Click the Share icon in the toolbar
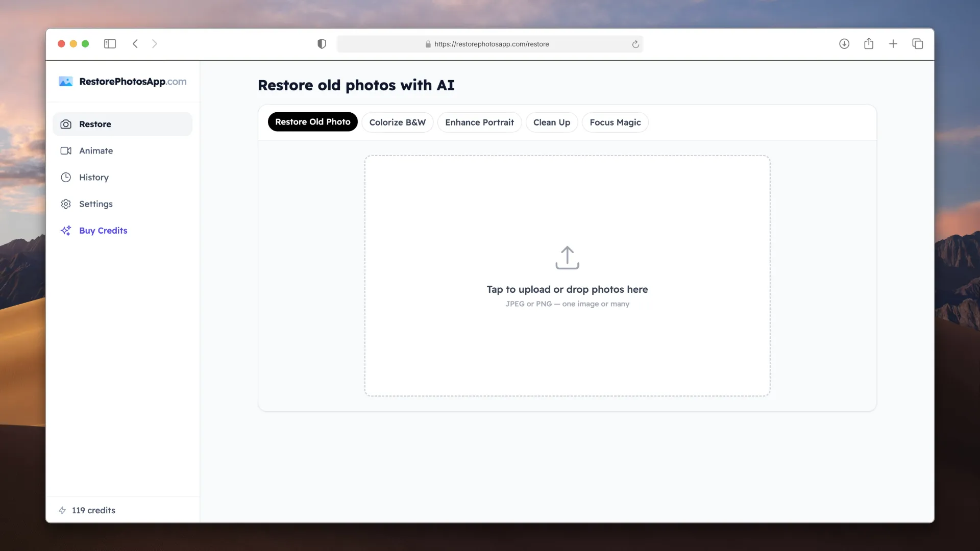980x551 pixels. pyautogui.click(x=869, y=44)
